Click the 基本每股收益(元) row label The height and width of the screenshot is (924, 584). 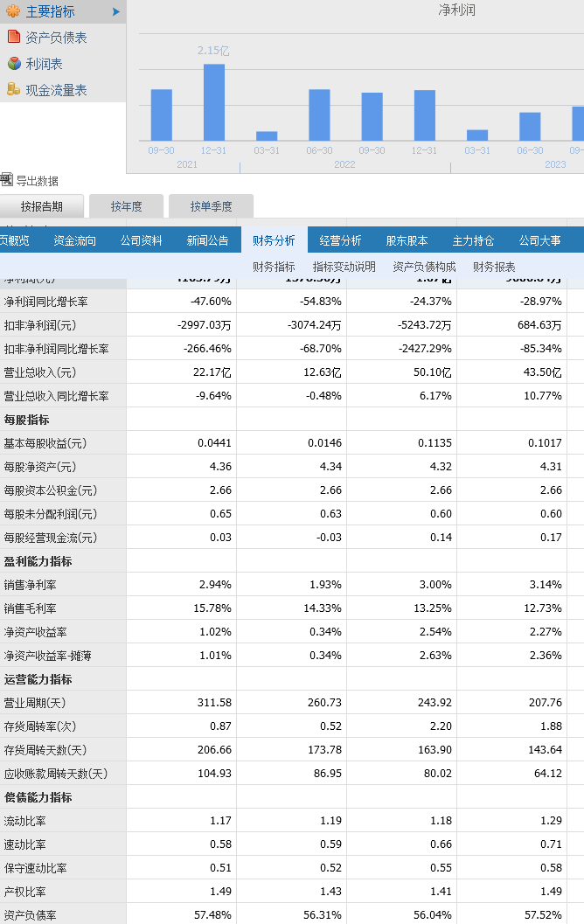[45, 443]
